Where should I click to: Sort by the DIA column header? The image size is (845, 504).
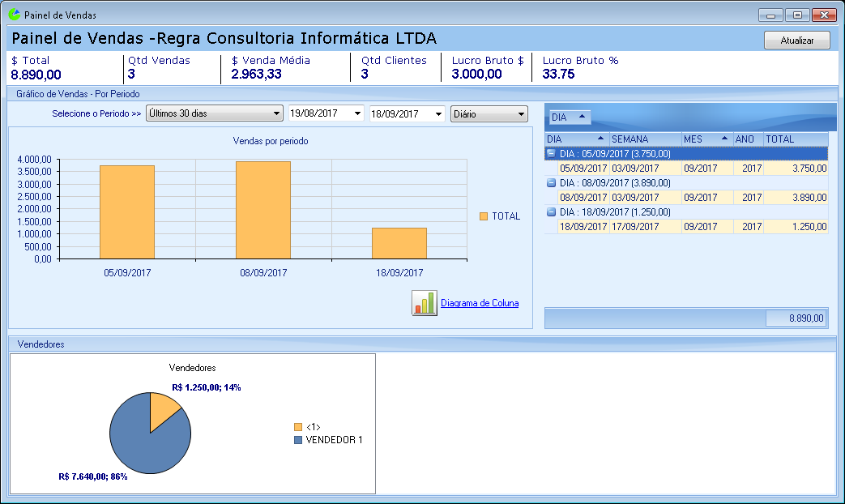click(x=577, y=139)
